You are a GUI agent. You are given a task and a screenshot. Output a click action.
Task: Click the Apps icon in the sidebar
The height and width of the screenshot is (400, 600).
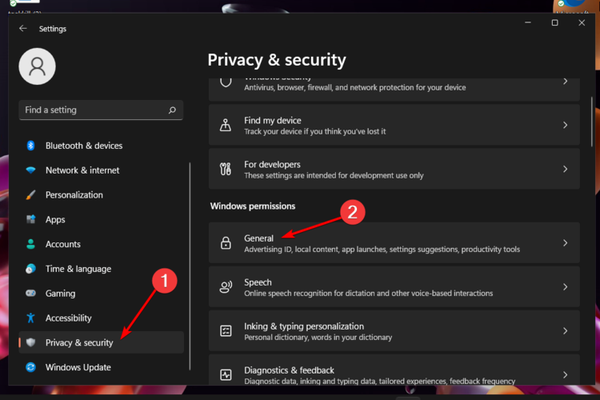31,219
